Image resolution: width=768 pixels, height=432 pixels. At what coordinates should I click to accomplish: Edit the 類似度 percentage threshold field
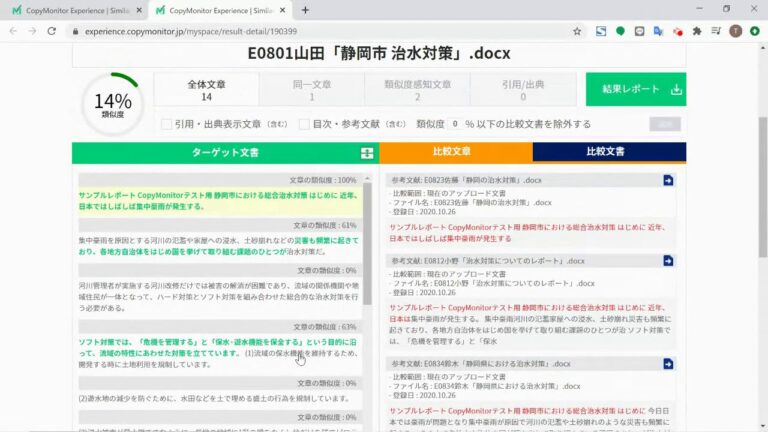coord(455,124)
